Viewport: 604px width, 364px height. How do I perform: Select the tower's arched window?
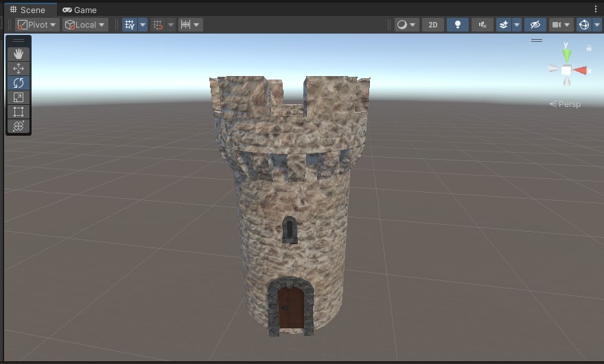point(290,230)
